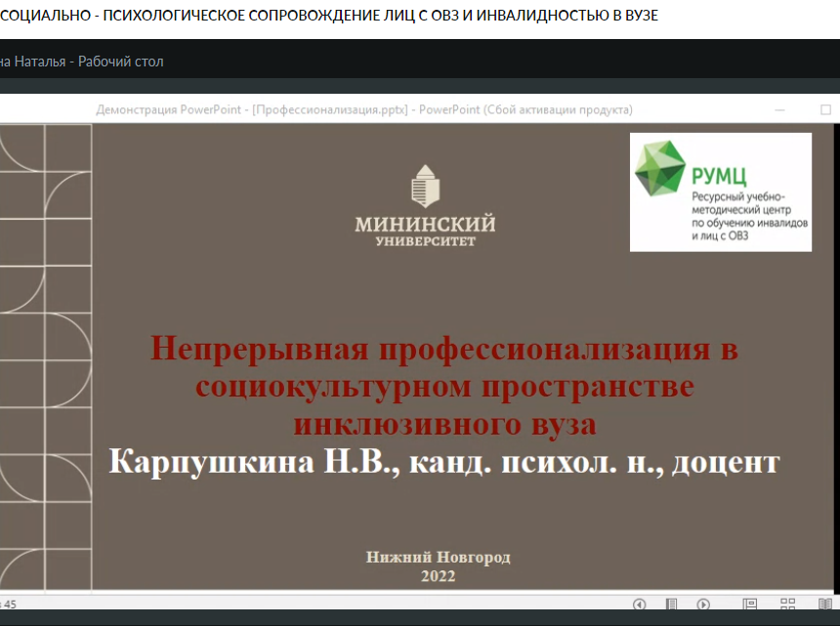Click the webinar heading about ОВЗ

[329, 16]
